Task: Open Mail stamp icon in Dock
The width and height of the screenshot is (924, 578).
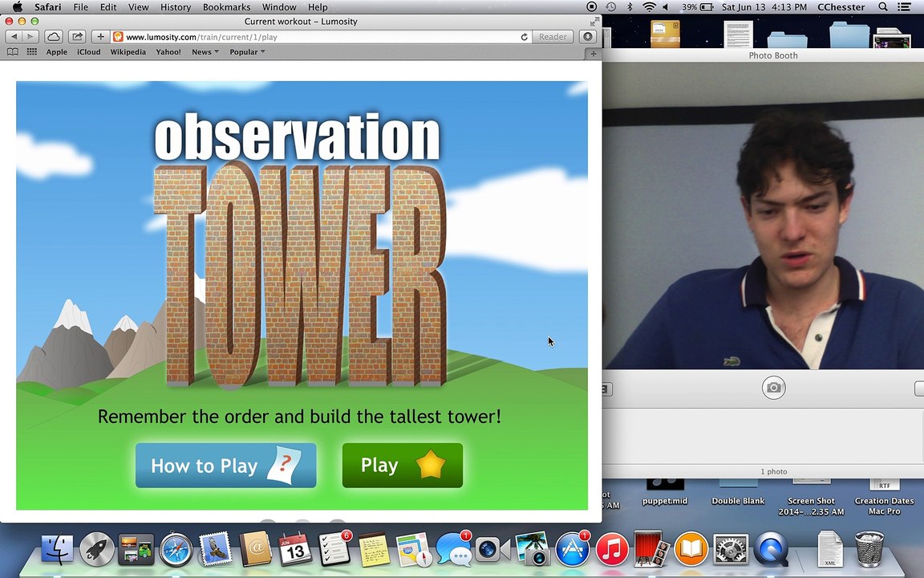Action: tap(215, 549)
